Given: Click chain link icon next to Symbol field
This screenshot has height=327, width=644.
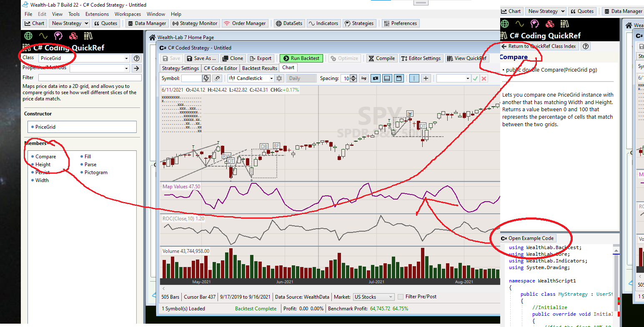Looking at the screenshot, I should coord(217,78).
